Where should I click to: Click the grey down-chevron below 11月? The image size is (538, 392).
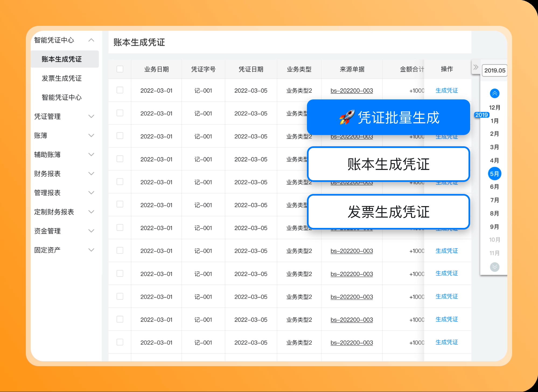tap(495, 267)
